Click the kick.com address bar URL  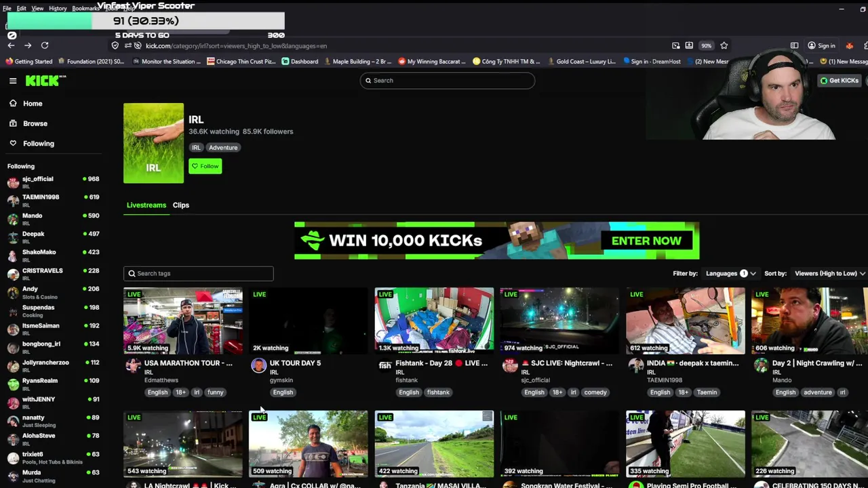[236, 45]
